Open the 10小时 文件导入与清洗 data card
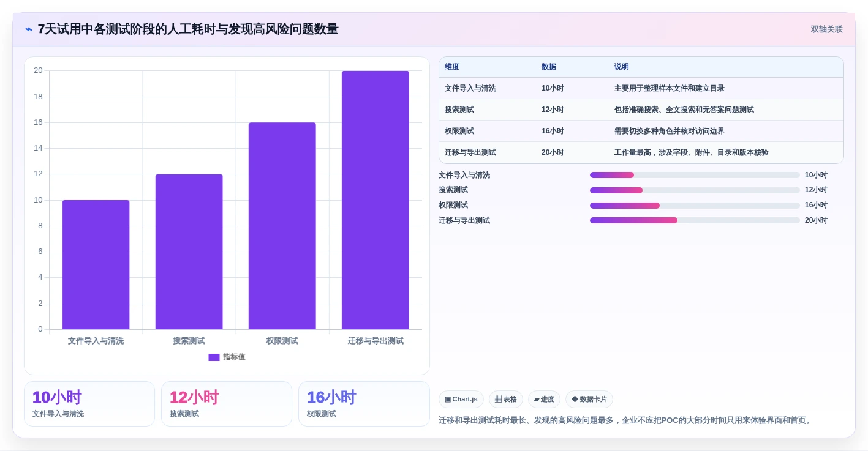Image resolution: width=868 pixels, height=451 pixels. pos(89,404)
